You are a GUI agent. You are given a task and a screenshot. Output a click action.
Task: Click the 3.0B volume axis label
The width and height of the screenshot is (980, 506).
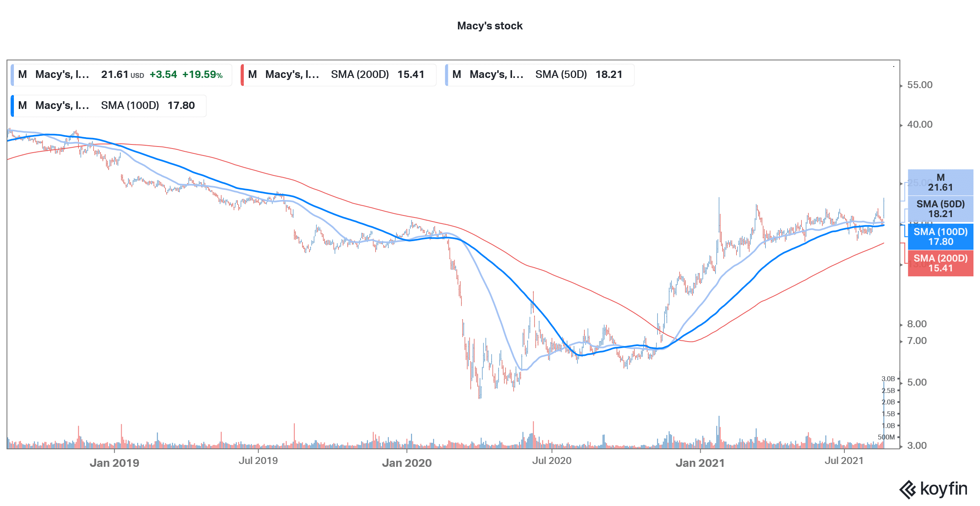888,379
